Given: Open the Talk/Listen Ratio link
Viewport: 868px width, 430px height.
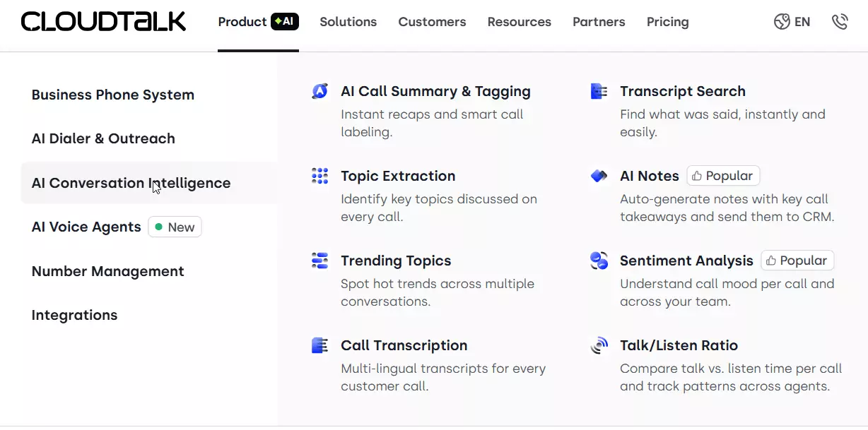Looking at the screenshot, I should pos(679,345).
